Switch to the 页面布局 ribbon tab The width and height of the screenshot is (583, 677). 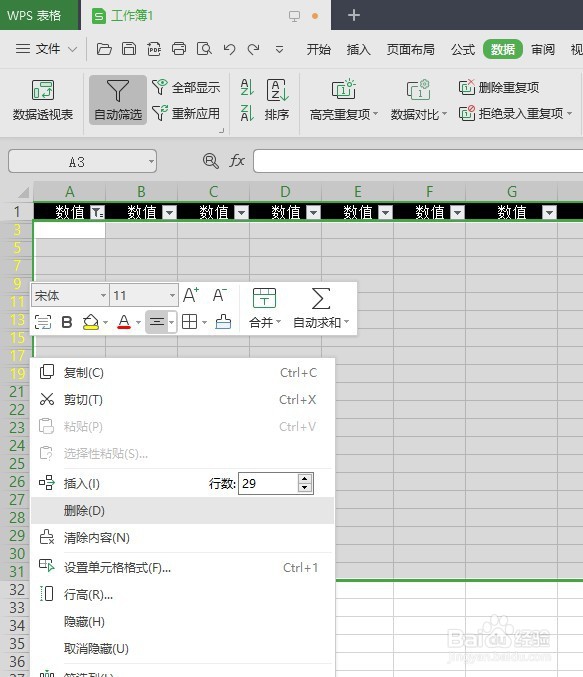point(411,50)
